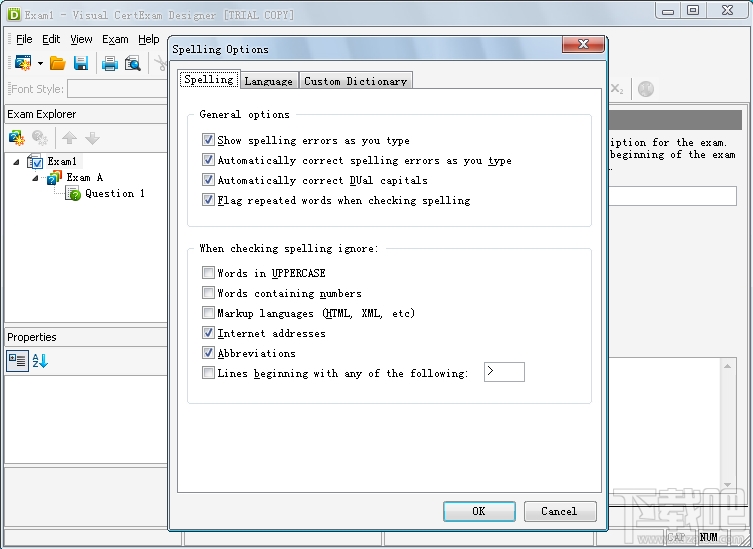Click the Cancel button
This screenshot has height=549, width=753.
pos(560,512)
